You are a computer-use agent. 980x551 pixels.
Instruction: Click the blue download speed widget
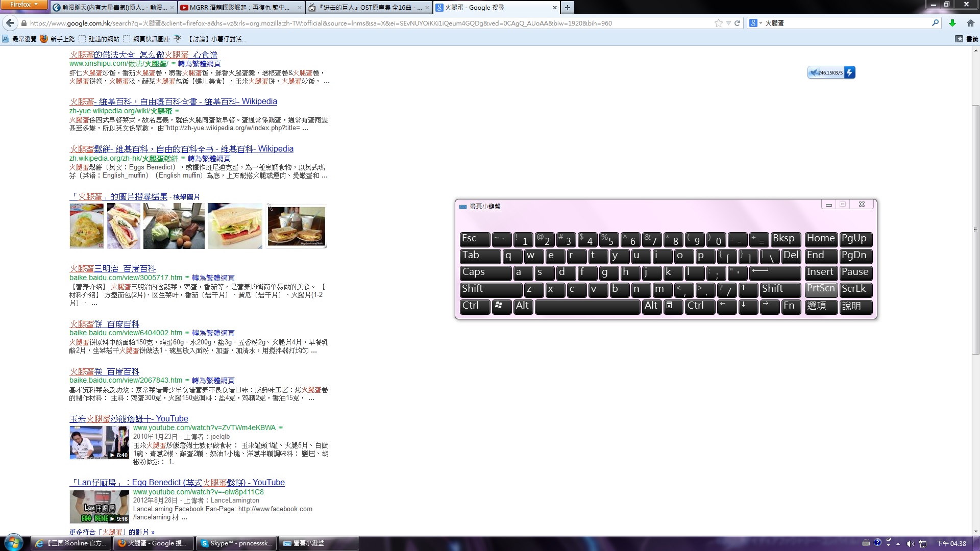(x=831, y=72)
